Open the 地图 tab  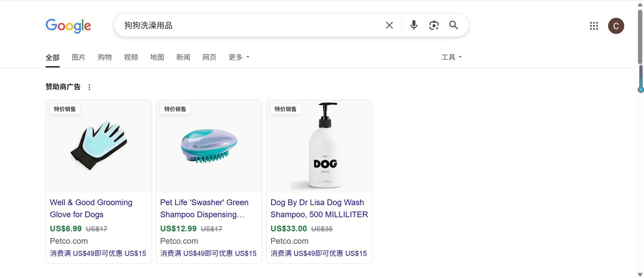point(157,57)
